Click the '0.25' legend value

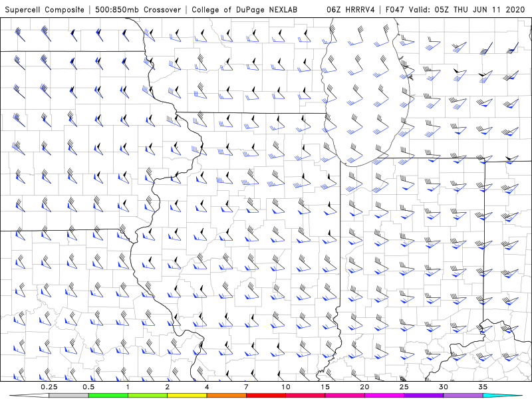(49, 387)
